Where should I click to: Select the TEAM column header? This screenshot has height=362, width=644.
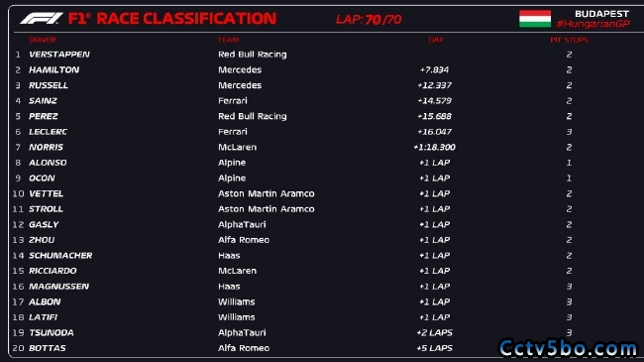coord(228,40)
